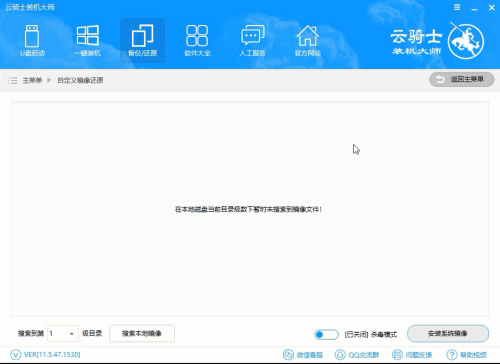
Task: Toggle the 杀毒模式 antivirus mode switch
Action: coord(326,334)
